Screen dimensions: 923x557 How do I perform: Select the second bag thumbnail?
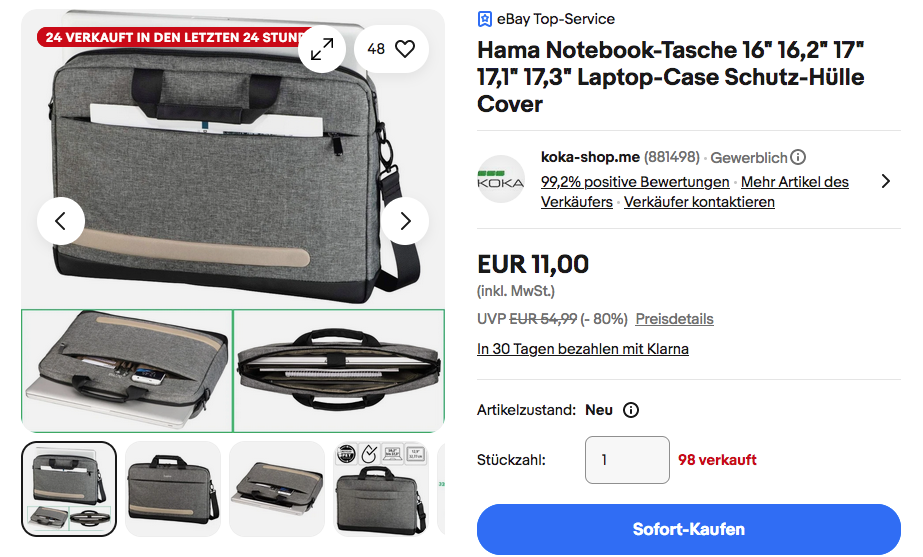(173, 489)
